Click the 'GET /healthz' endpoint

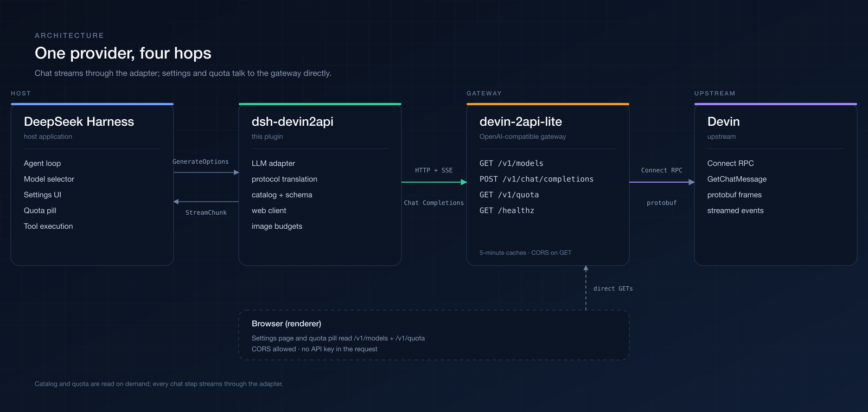click(x=507, y=210)
